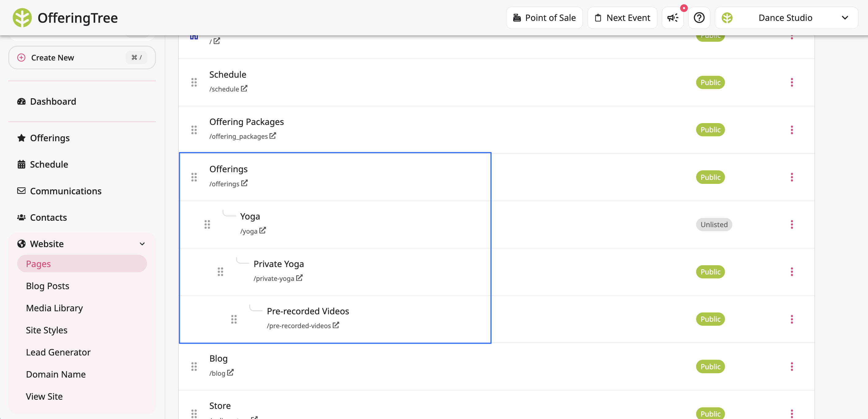This screenshot has height=419, width=868.
Task: Open the Dance Studio account dropdown
Action: coord(786,18)
